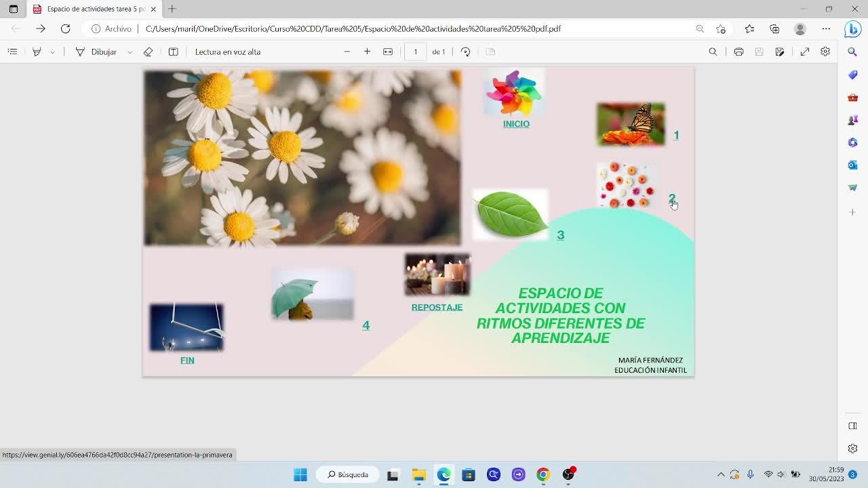Rotate the PDF page
The height and width of the screenshot is (488, 868).
[x=465, y=52]
